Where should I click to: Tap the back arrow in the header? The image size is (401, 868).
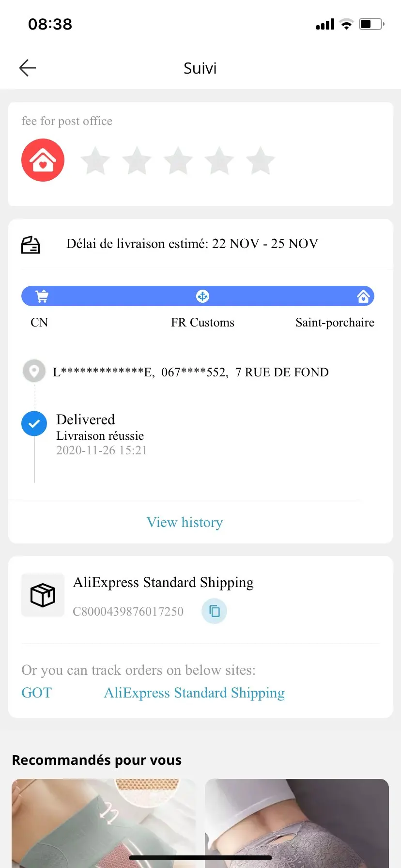coord(28,68)
